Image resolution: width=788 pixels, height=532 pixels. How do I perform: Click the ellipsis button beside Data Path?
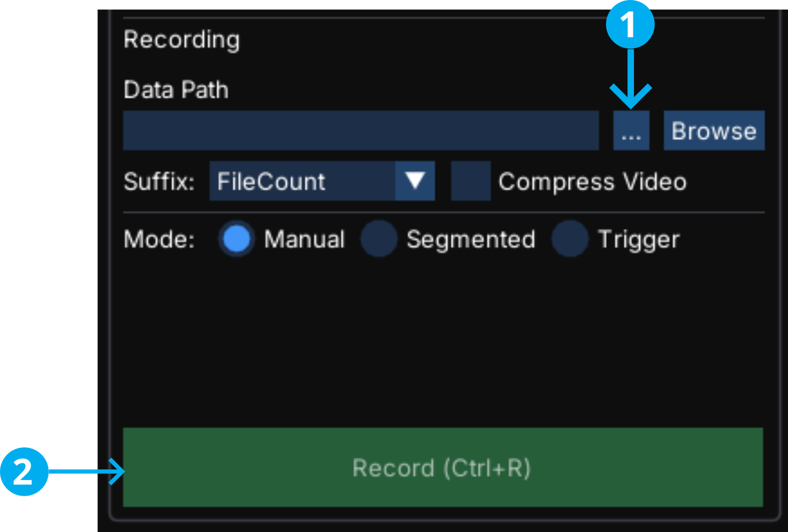tap(631, 131)
